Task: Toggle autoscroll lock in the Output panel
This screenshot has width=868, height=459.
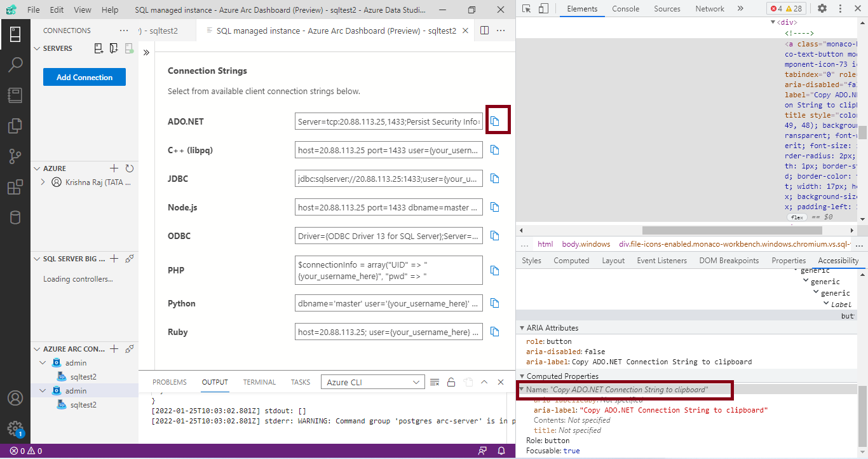Action: coord(451,382)
